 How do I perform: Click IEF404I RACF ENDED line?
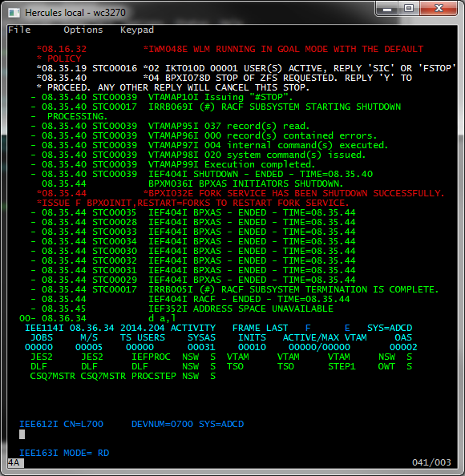(x=191, y=300)
